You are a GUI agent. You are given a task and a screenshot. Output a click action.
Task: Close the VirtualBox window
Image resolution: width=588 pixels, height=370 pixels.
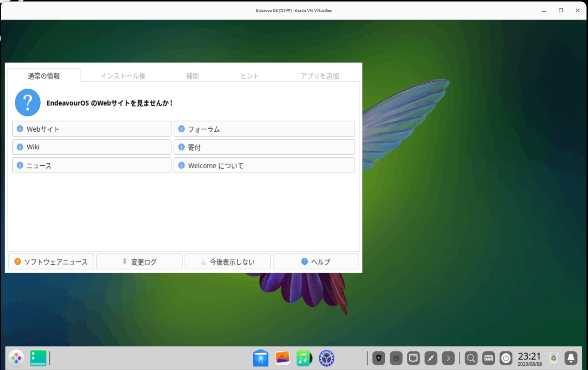577,10
